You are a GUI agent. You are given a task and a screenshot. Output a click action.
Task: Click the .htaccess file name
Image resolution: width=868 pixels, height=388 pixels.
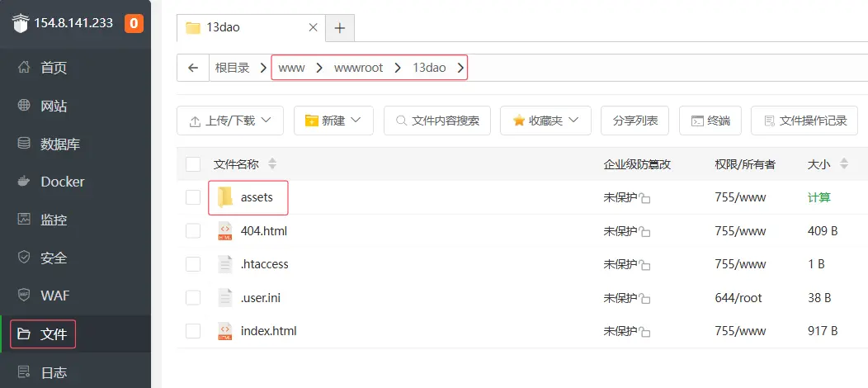[265, 264]
